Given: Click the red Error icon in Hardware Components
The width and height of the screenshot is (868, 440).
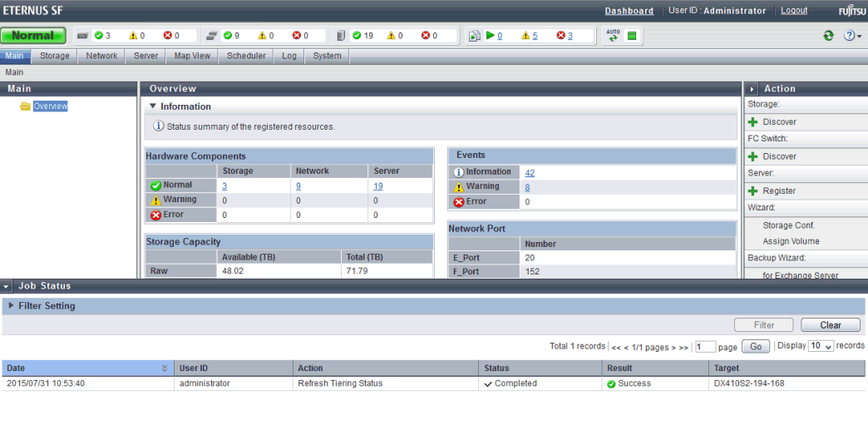Looking at the screenshot, I should tap(155, 215).
